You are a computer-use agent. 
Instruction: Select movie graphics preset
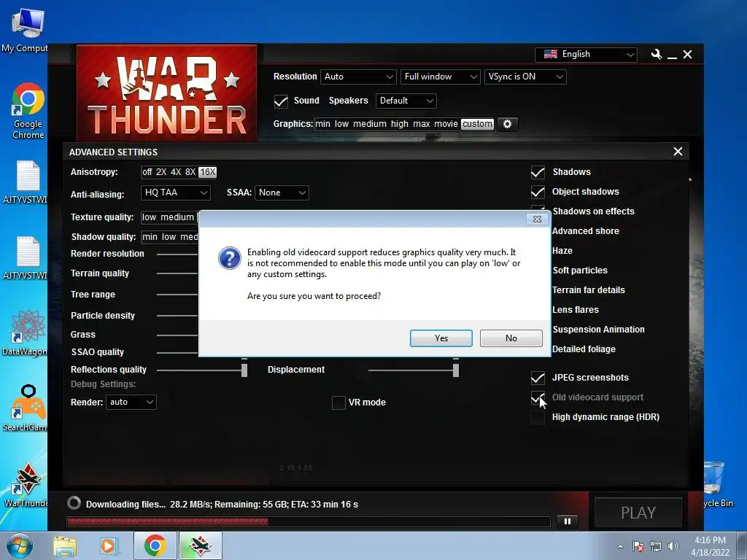[446, 124]
